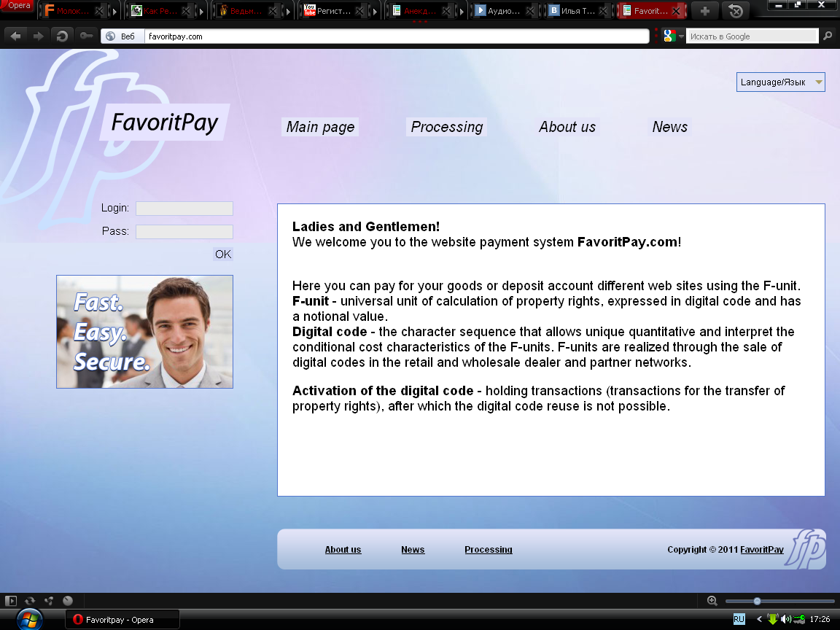Viewport: 840px width, 630px height.
Task: Open the footer News link
Action: click(413, 550)
